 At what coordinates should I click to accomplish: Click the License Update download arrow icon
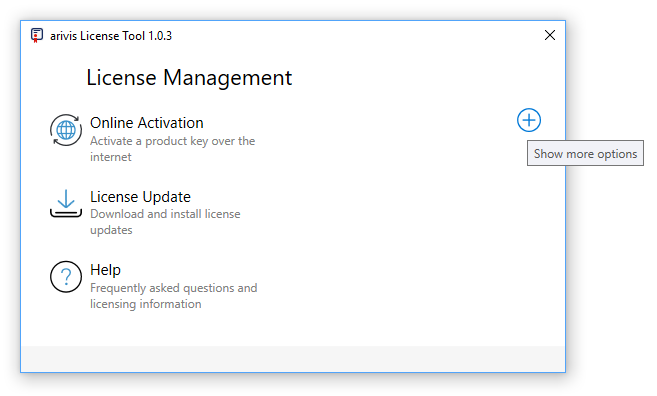click(66, 204)
